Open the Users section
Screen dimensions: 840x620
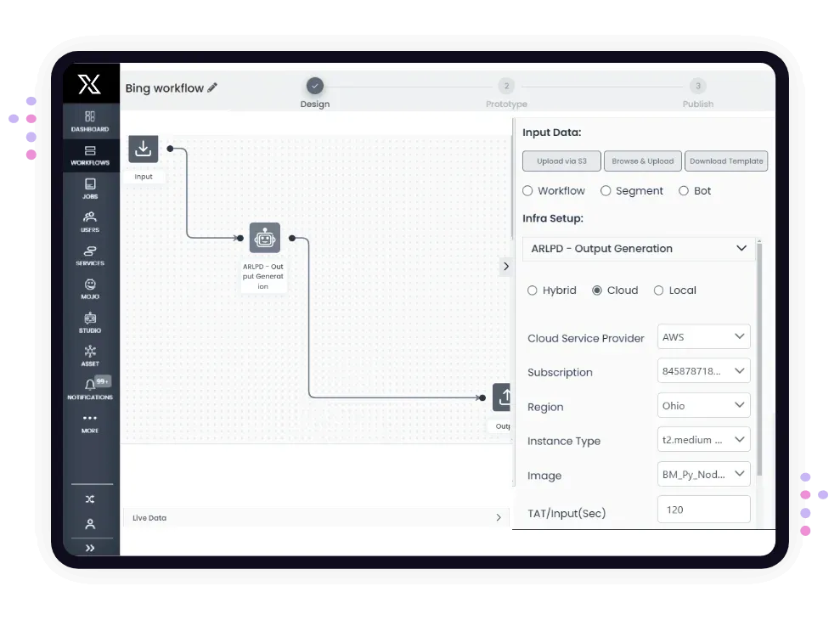(x=90, y=222)
